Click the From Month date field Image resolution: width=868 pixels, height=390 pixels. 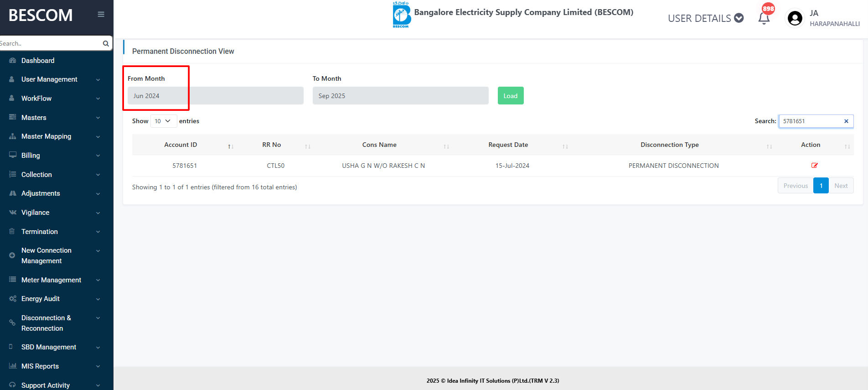pos(216,96)
